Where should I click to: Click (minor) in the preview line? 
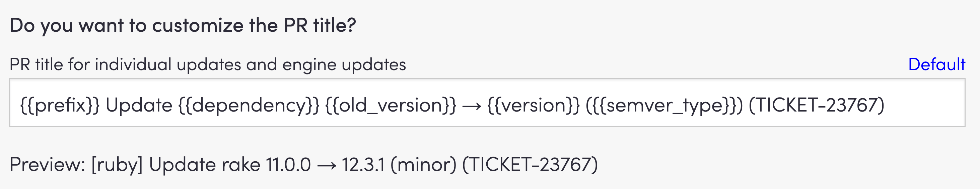423,165
